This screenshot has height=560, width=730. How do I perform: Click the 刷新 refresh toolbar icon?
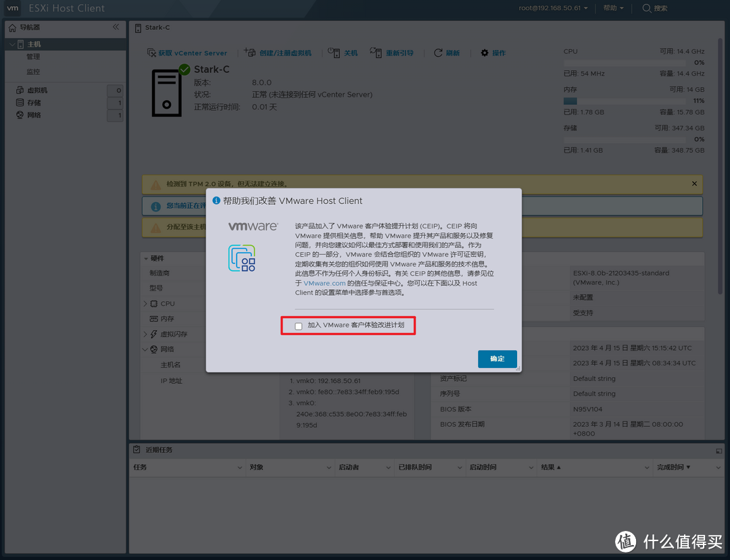tap(438, 53)
